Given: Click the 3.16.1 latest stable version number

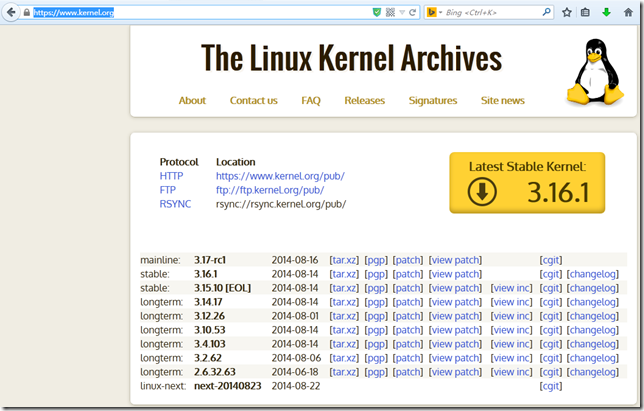Looking at the screenshot, I should (x=558, y=192).
